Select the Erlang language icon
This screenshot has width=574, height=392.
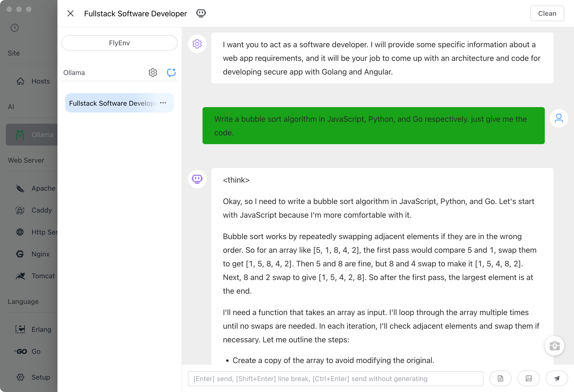[20, 329]
